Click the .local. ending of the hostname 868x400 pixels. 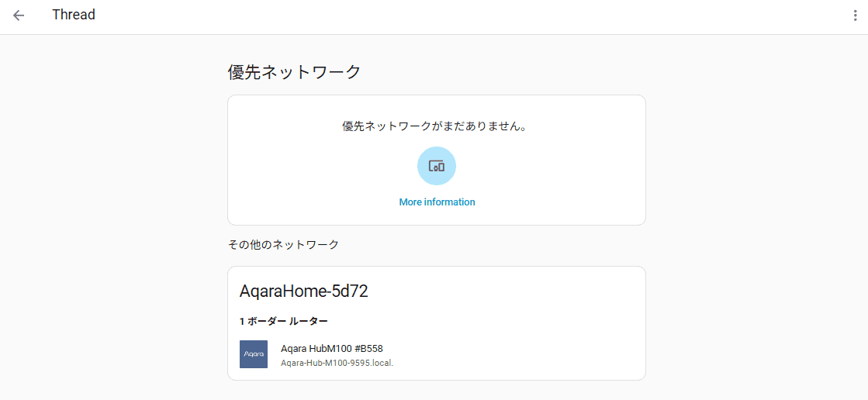tap(381, 363)
